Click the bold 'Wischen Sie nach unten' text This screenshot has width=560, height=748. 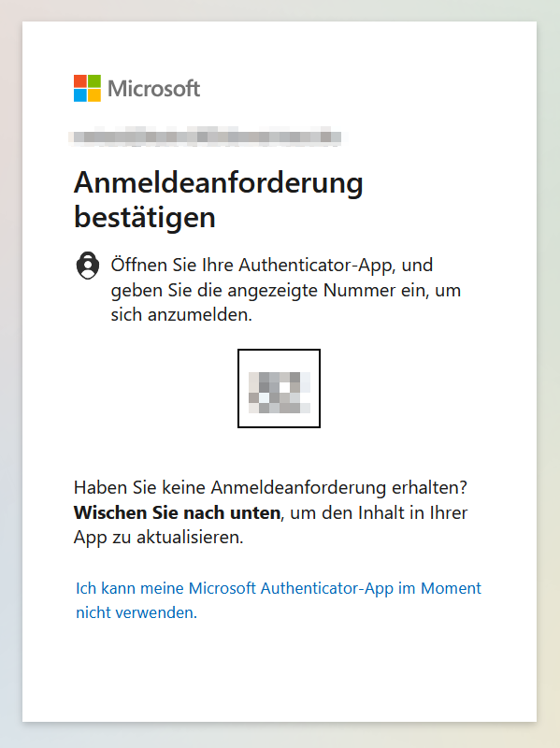(x=177, y=512)
